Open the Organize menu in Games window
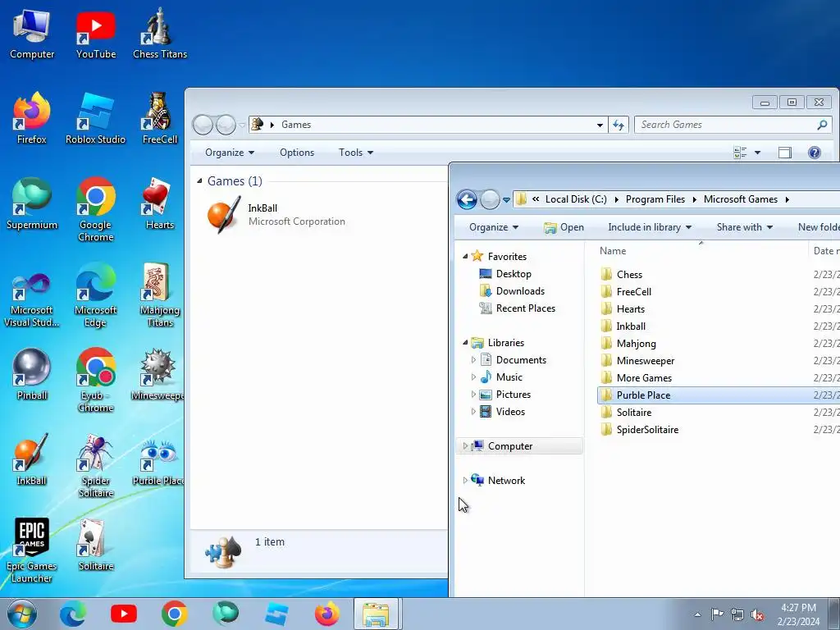 [230, 153]
